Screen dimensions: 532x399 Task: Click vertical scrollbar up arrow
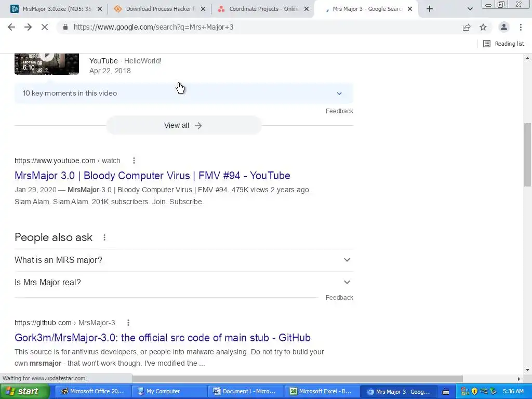pyautogui.click(x=527, y=58)
